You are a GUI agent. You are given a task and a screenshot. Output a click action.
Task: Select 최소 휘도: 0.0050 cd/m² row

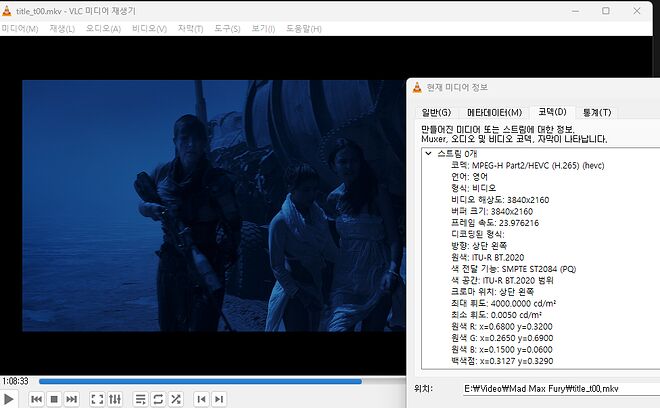tap(496, 315)
